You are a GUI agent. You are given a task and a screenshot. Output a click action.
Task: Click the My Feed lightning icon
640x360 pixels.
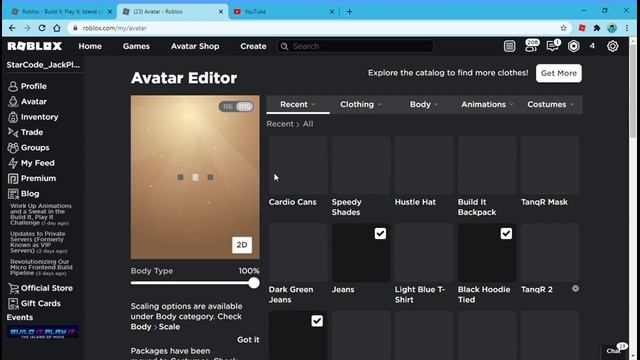click(13, 163)
